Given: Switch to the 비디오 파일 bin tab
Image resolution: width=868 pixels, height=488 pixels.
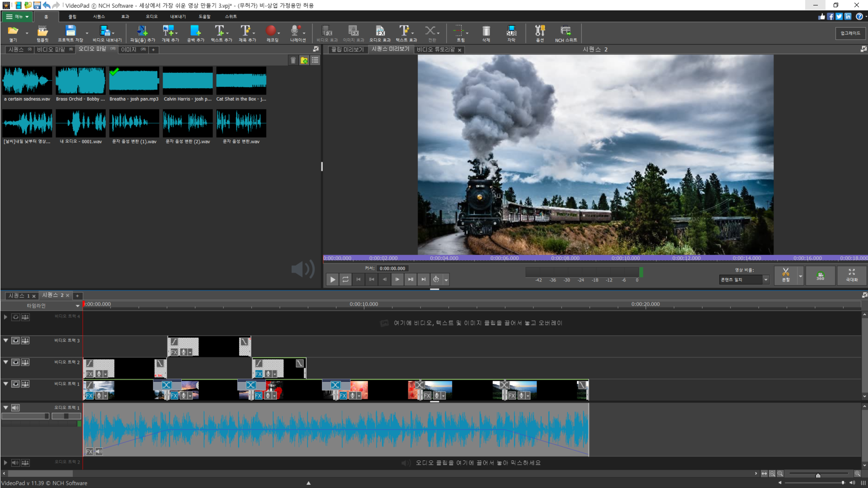Looking at the screenshot, I should [51, 49].
